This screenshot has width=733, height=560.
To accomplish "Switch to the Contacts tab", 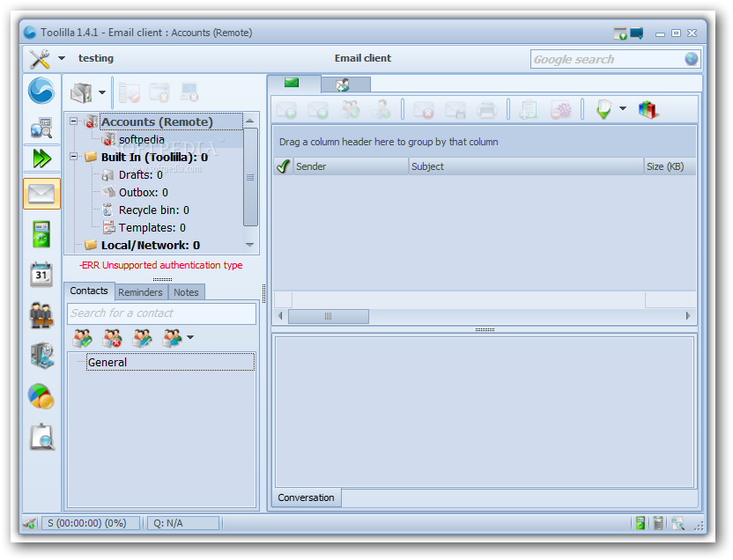I will tap(89, 291).
